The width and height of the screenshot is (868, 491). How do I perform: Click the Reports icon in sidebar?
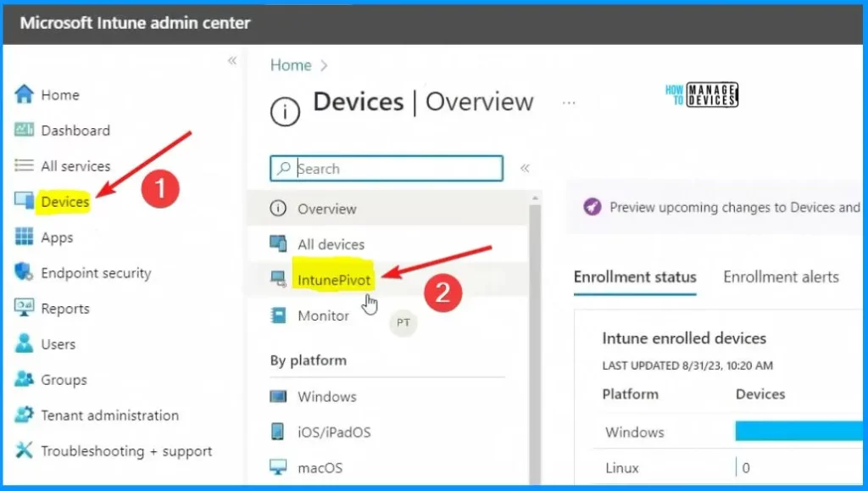[x=24, y=308]
